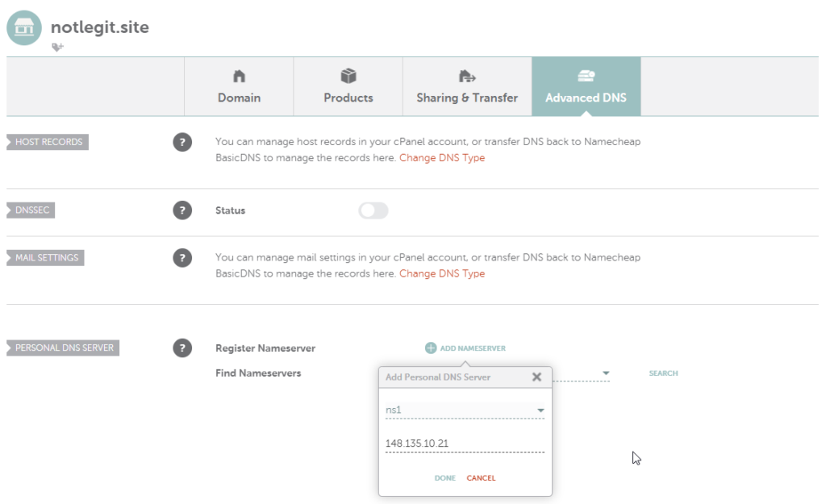Open the Domain tab
This screenshot has width=826, height=504.
click(239, 86)
